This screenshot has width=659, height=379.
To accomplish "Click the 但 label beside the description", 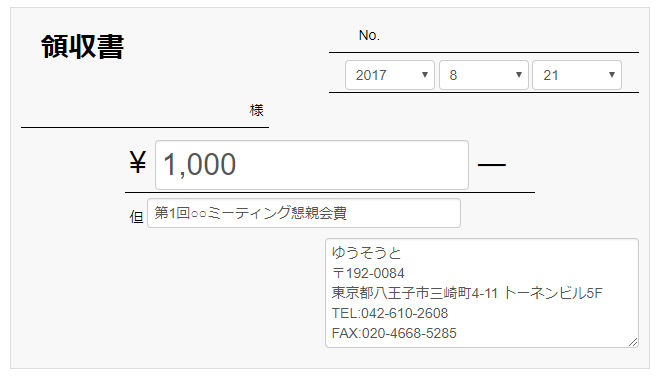I will (x=136, y=217).
